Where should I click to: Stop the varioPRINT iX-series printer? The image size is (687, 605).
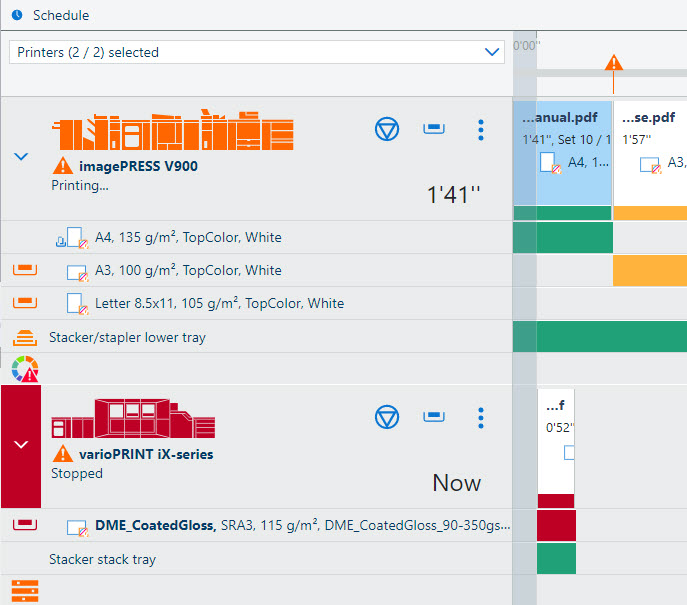coord(387,417)
